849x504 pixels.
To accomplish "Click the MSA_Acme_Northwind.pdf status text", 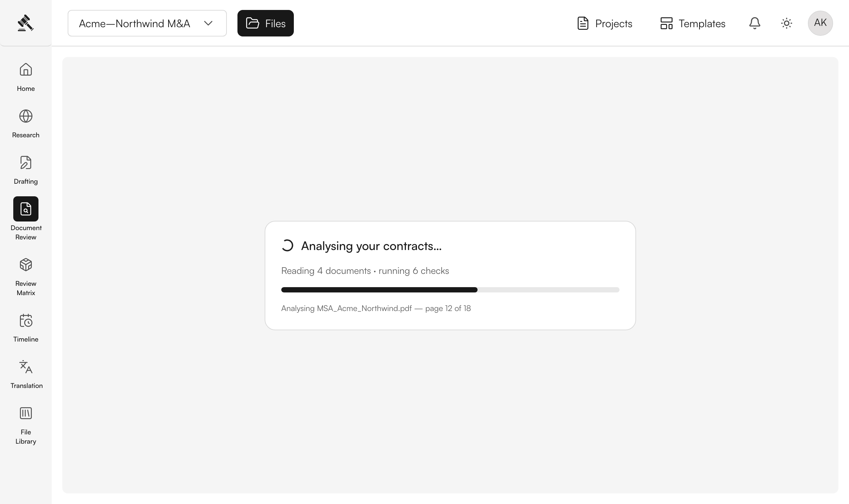I will click(x=376, y=308).
